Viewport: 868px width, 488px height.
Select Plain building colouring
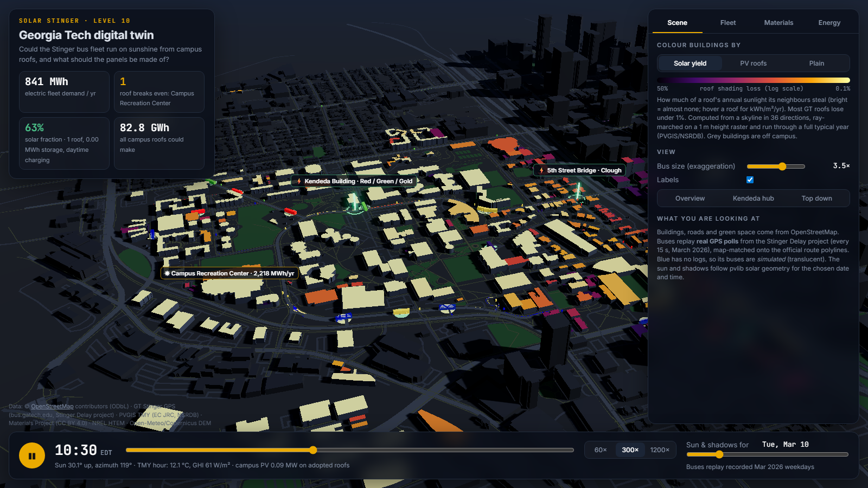click(816, 63)
